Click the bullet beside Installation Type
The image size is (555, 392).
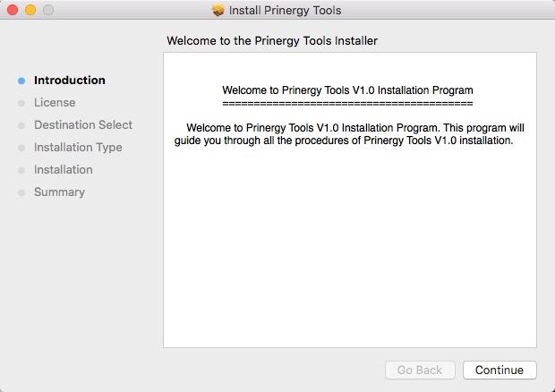tap(21, 148)
